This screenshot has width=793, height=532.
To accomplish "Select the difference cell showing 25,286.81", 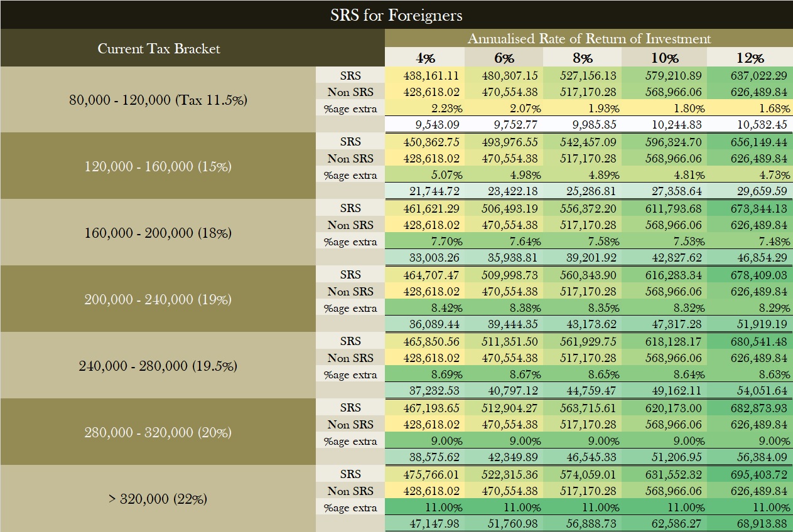I will [582, 191].
